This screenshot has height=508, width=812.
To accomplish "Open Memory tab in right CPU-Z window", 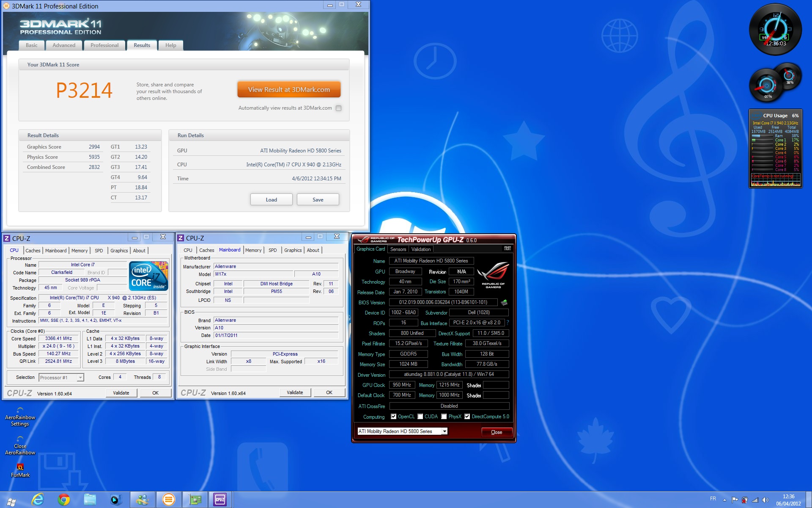I will pyautogui.click(x=253, y=250).
